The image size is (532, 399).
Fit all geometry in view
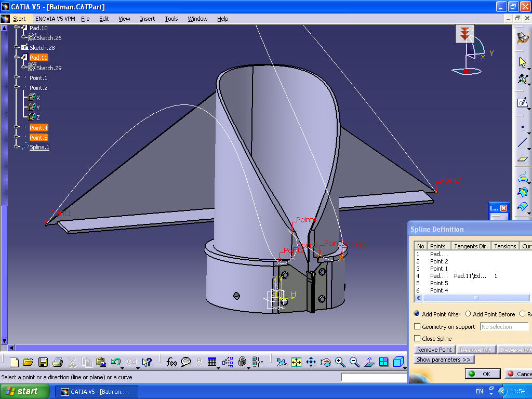(296, 362)
